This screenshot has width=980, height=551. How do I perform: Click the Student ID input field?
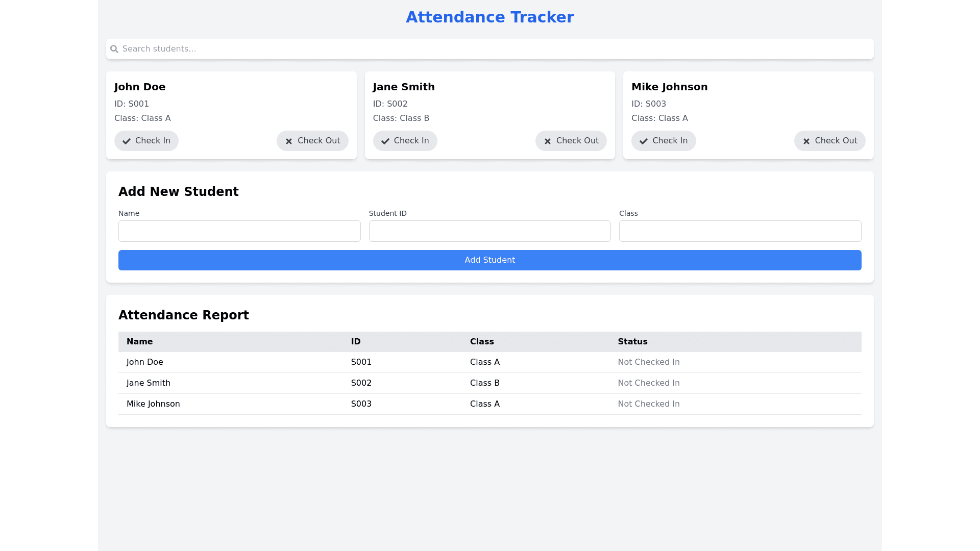pos(489,231)
